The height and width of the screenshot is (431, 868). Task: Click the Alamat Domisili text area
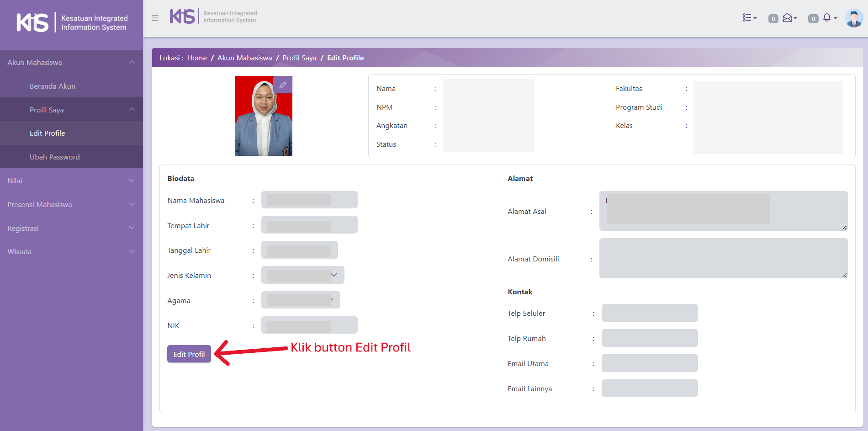point(723,258)
